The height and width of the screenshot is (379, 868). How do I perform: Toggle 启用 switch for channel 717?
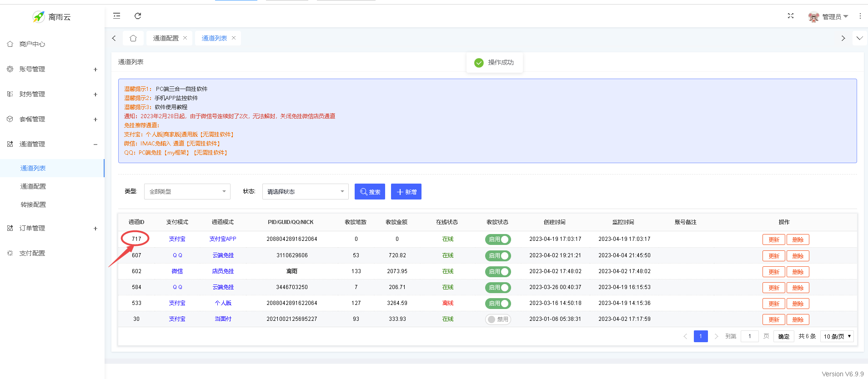point(498,239)
